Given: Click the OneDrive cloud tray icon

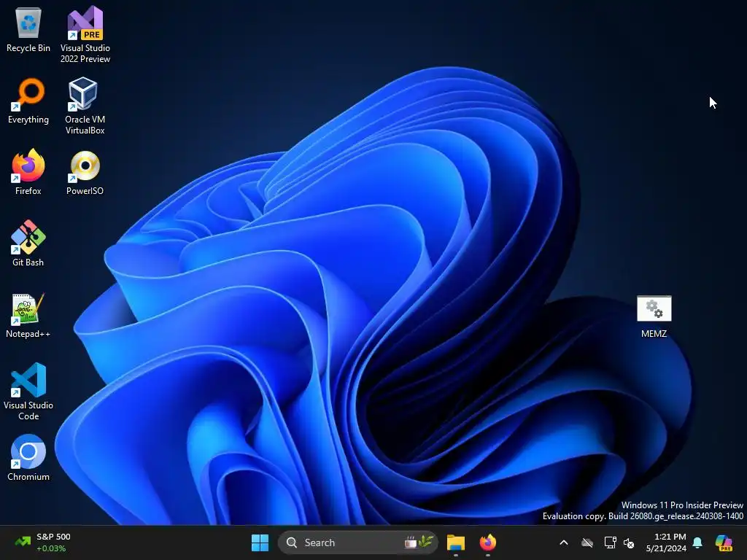Looking at the screenshot, I should (587, 542).
